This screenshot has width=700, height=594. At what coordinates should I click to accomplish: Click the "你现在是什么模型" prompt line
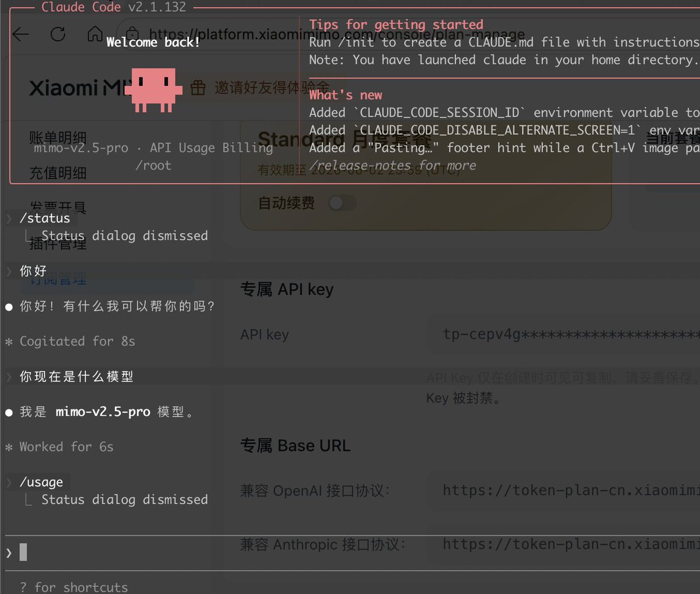(76, 377)
